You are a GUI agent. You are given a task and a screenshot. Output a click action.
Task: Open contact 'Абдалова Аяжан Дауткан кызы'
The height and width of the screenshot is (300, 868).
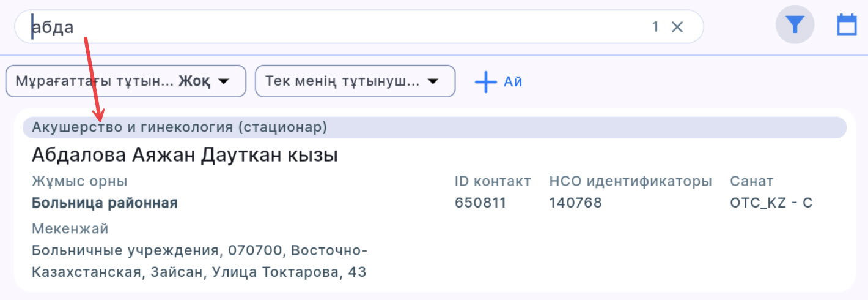185,155
